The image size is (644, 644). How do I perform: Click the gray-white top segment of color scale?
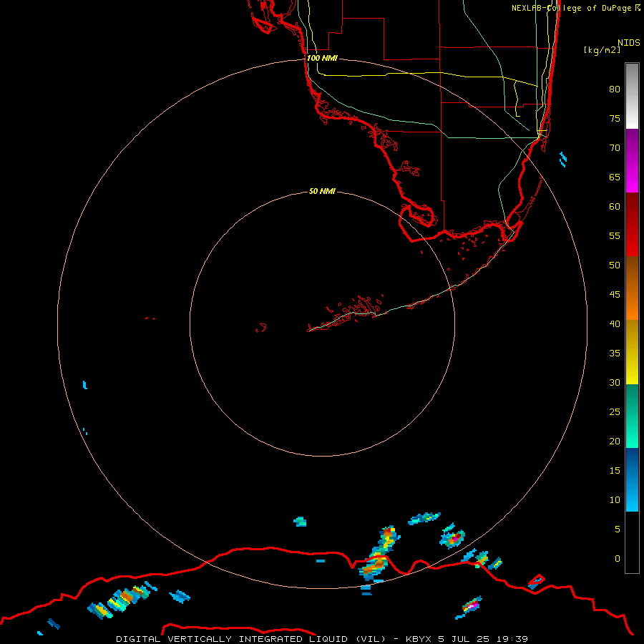point(632,96)
